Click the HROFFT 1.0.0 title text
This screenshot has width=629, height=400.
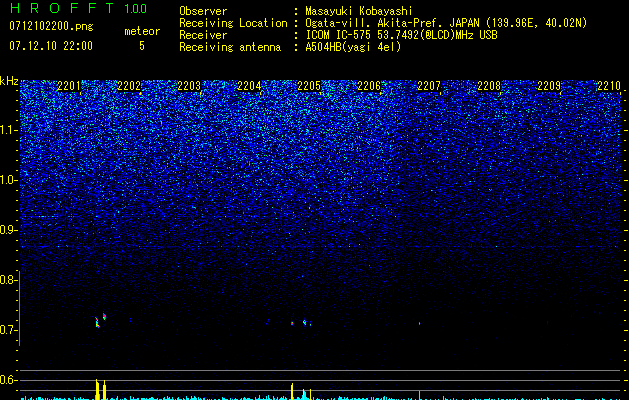click(78, 8)
